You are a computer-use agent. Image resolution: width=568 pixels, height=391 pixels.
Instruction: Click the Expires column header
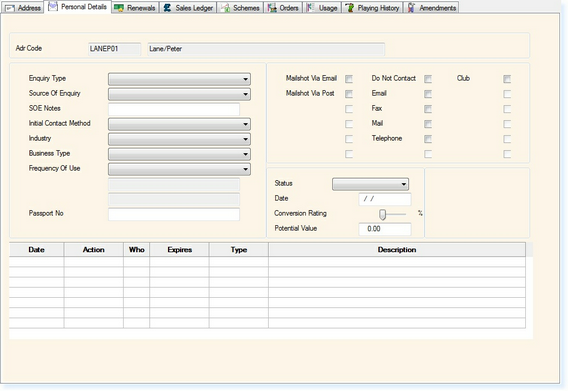coord(180,250)
